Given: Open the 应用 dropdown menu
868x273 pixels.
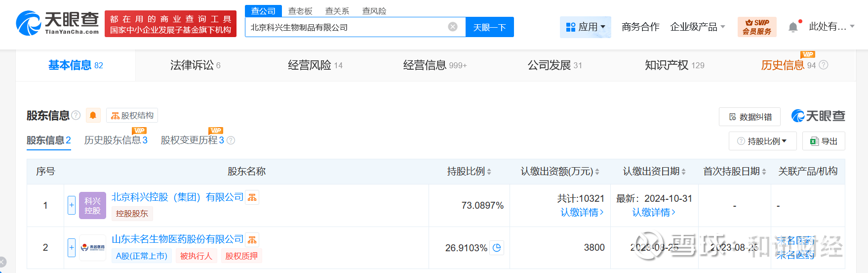Looking at the screenshot, I should 585,27.
